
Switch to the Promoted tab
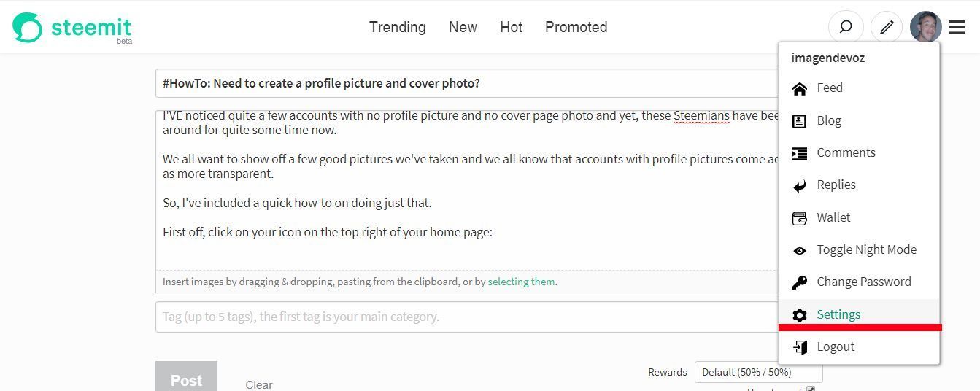[x=576, y=27]
